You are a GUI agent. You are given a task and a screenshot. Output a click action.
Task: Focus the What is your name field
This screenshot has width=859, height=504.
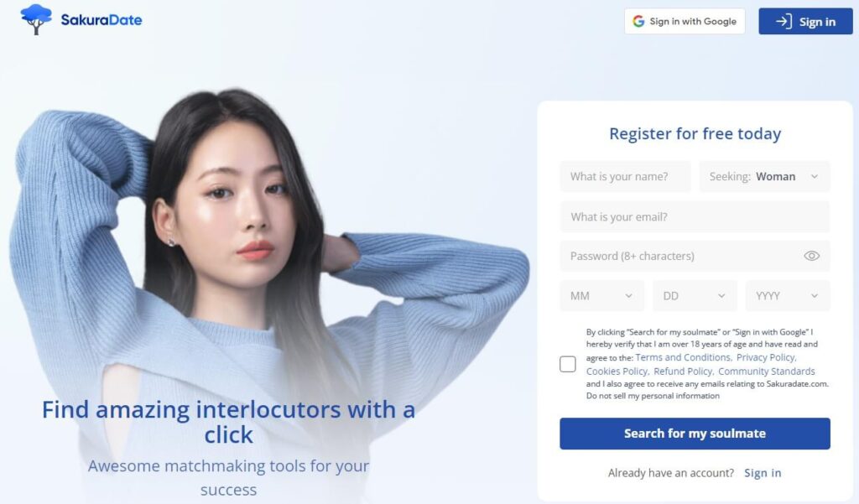coord(625,176)
